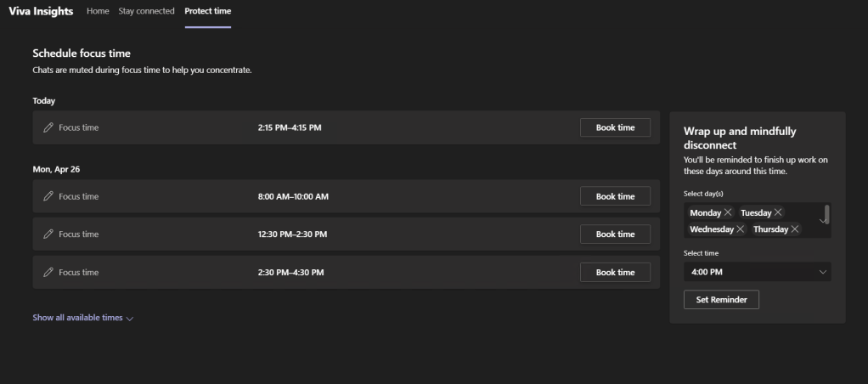Select the Protect time tab
This screenshot has width=868, height=384.
pyautogui.click(x=207, y=11)
